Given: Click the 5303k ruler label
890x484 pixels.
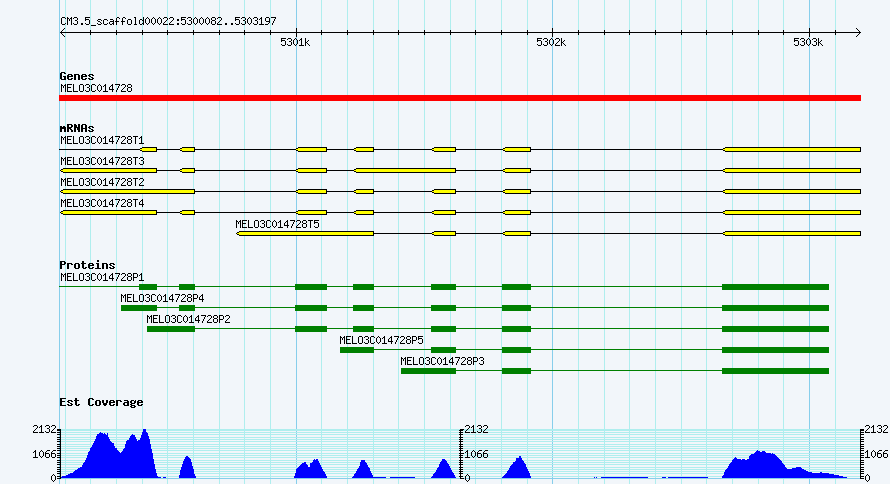Looking at the screenshot, I should pyautogui.click(x=808, y=43).
